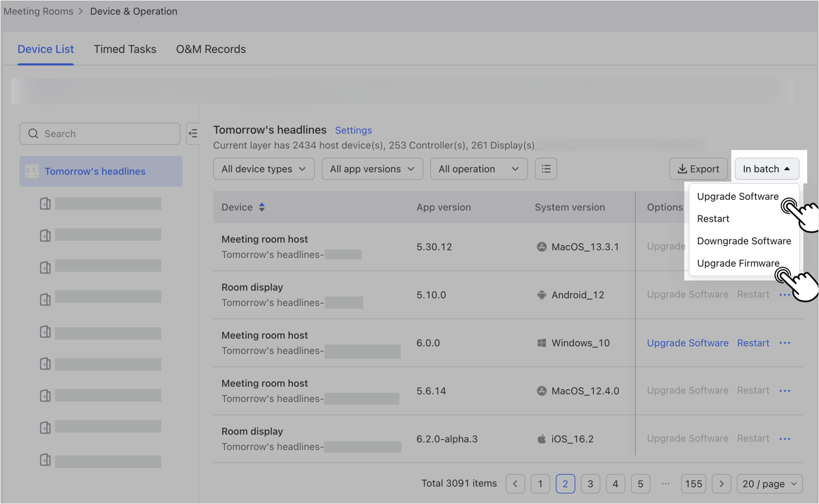Click current page 2 button
The height and width of the screenshot is (504, 819).
coord(565,483)
